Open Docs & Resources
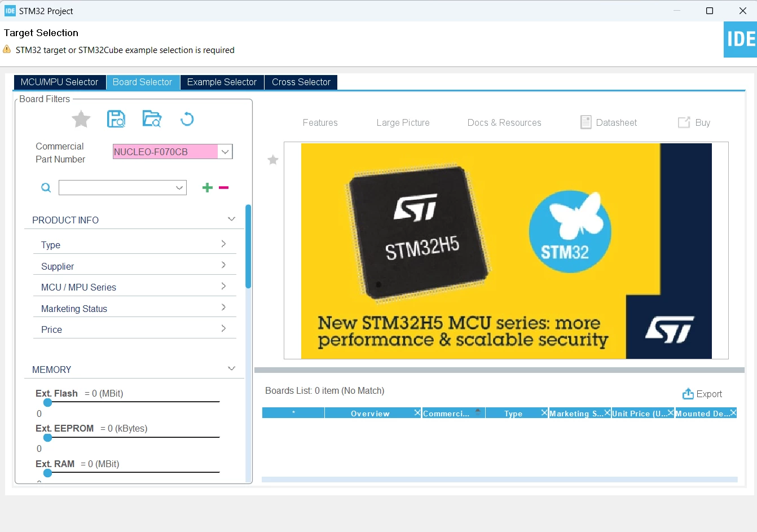 coord(504,122)
